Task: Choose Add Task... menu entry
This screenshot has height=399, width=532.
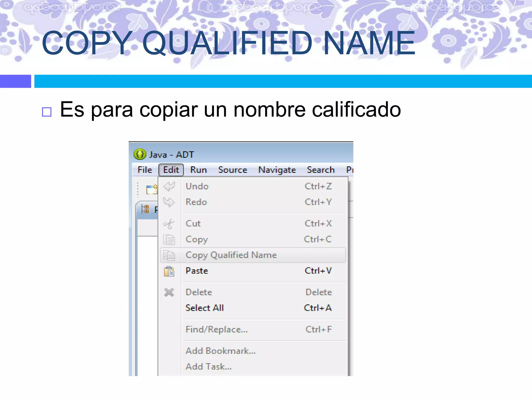Action: coord(253,367)
